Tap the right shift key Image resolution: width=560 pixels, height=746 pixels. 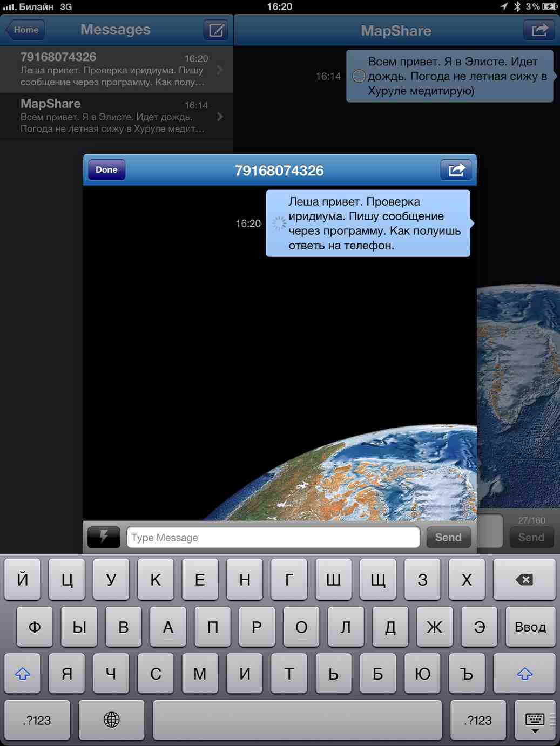click(524, 674)
